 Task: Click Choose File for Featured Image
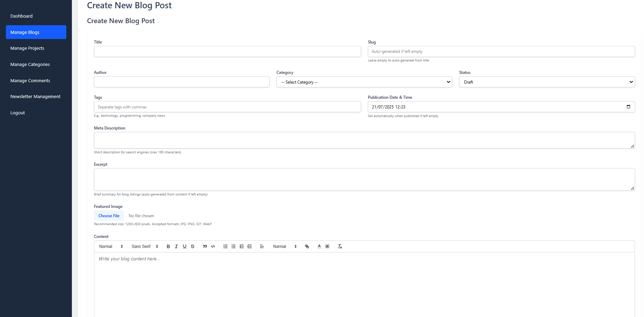109,216
